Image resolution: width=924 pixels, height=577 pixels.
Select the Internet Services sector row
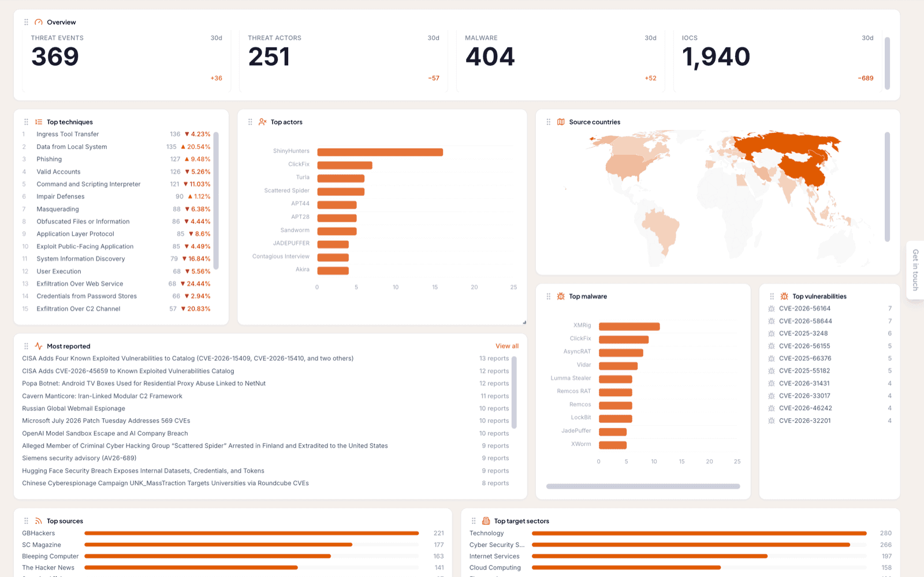pos(681,556)
